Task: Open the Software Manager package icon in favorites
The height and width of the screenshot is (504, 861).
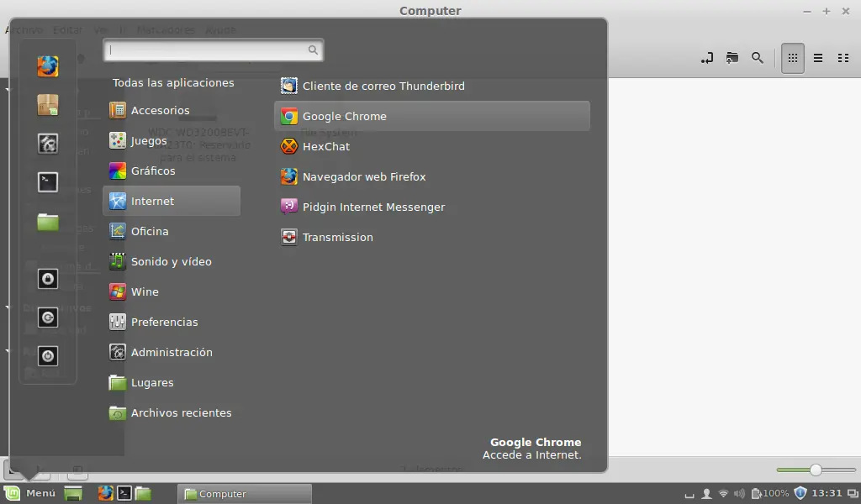Action: click(48, 105)
